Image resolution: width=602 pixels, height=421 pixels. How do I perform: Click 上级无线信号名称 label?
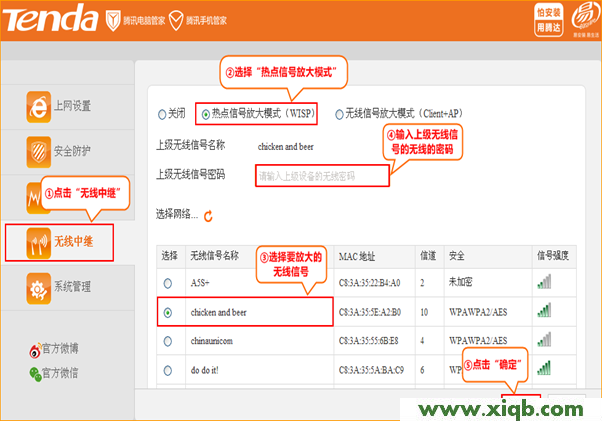click(190, 145)
